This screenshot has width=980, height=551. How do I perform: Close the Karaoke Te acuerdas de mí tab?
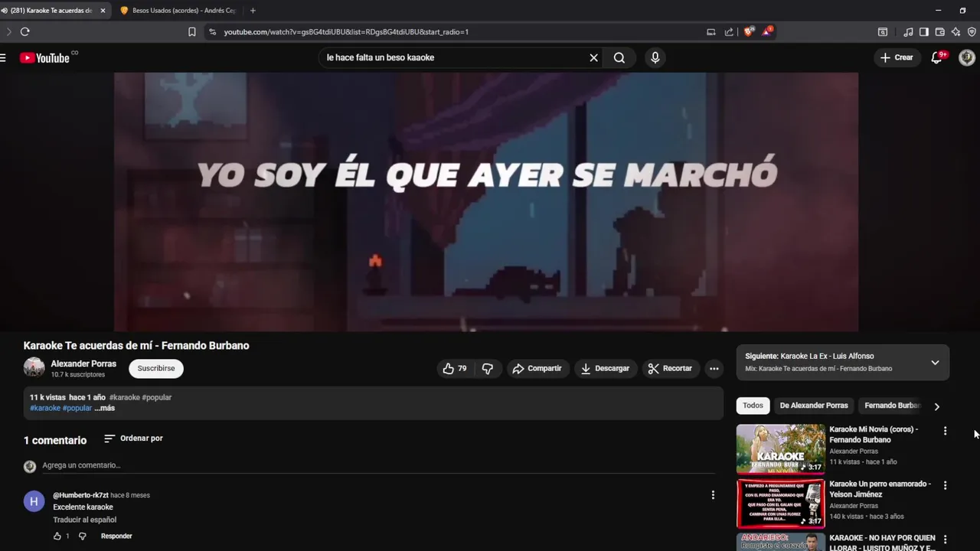coord(103,11)
